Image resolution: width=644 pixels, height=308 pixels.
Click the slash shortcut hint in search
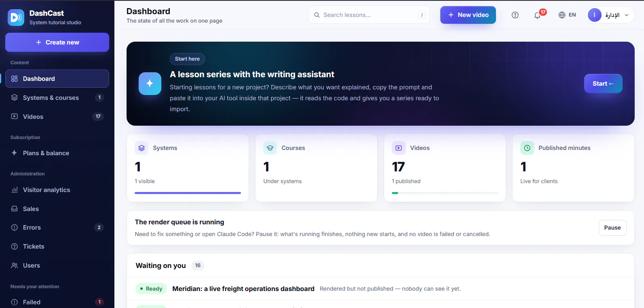(422, 15)
